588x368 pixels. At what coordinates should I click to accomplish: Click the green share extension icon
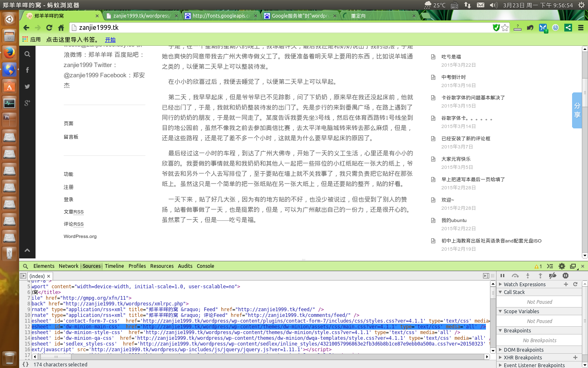click(x=568, y=28)
